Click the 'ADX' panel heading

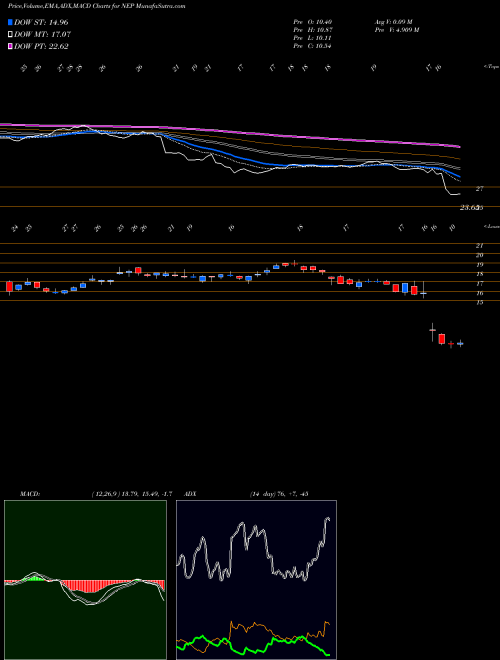click(x=191, y=494)
